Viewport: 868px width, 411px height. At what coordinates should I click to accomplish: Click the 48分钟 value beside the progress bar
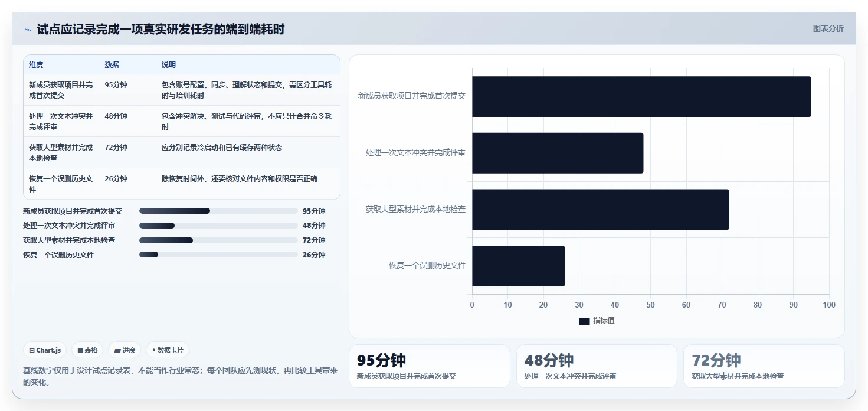tap(314, 226)
